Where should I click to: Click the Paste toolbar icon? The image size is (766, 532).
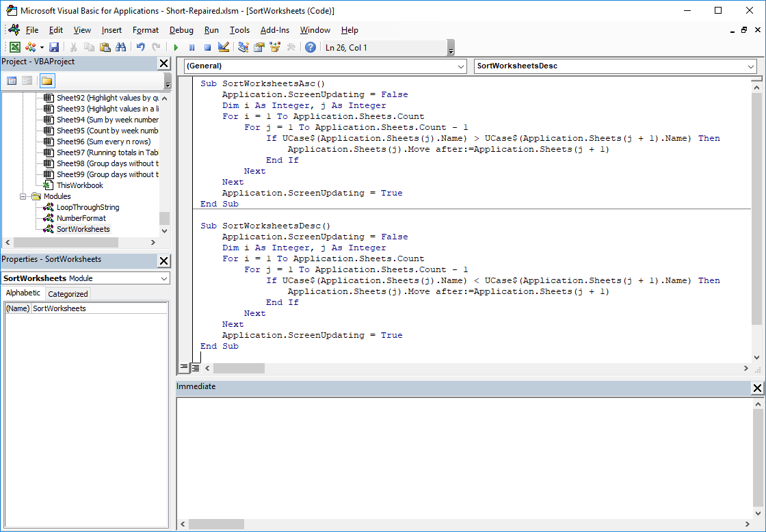pos(105,47)
